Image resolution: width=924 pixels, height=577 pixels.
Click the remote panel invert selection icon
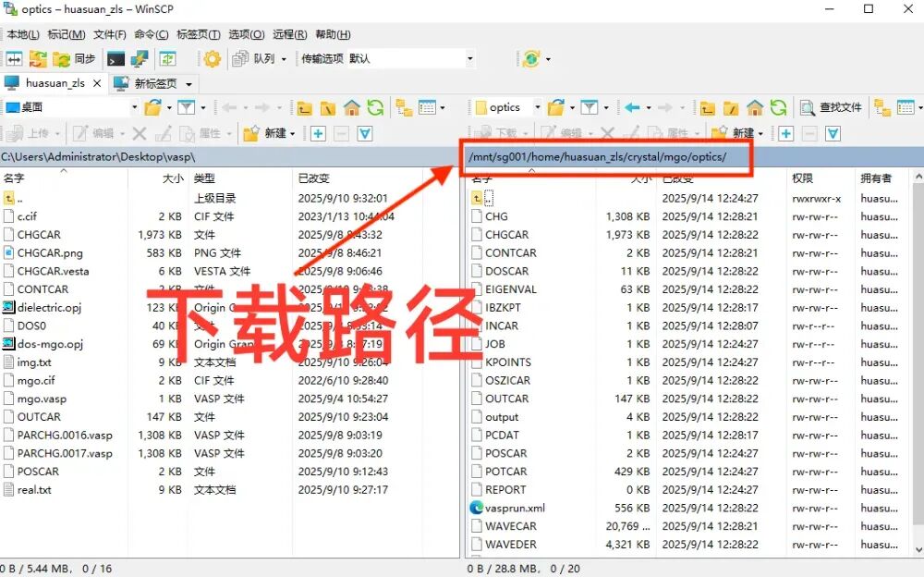[x=833, y=133]
